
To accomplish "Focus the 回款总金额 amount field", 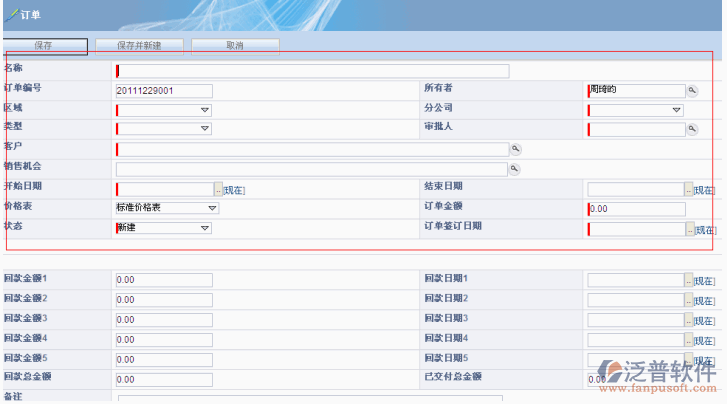I will coord(164,380).
